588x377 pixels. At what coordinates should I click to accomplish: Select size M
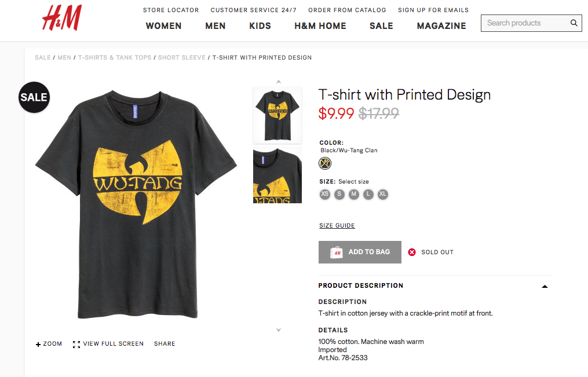point(354,195)
